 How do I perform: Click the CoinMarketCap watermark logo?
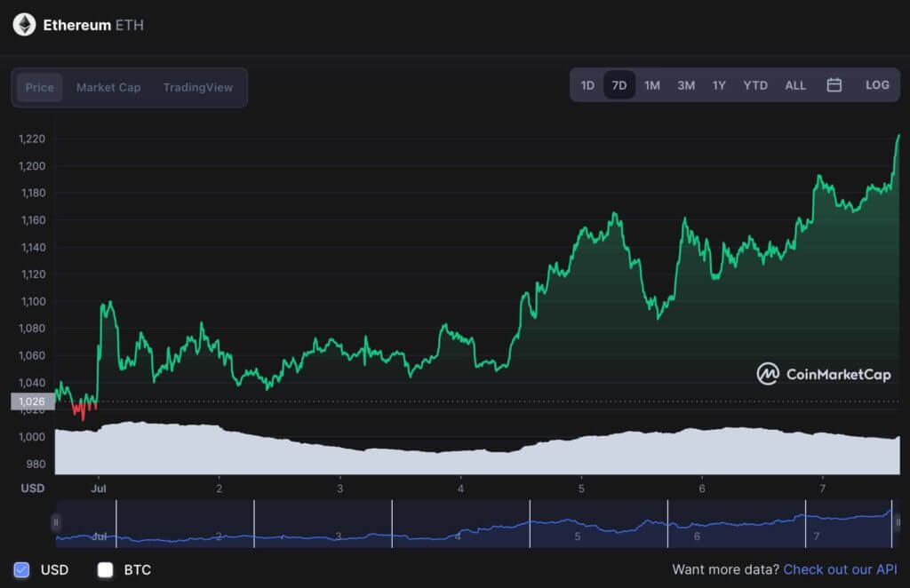pos(824,374)
